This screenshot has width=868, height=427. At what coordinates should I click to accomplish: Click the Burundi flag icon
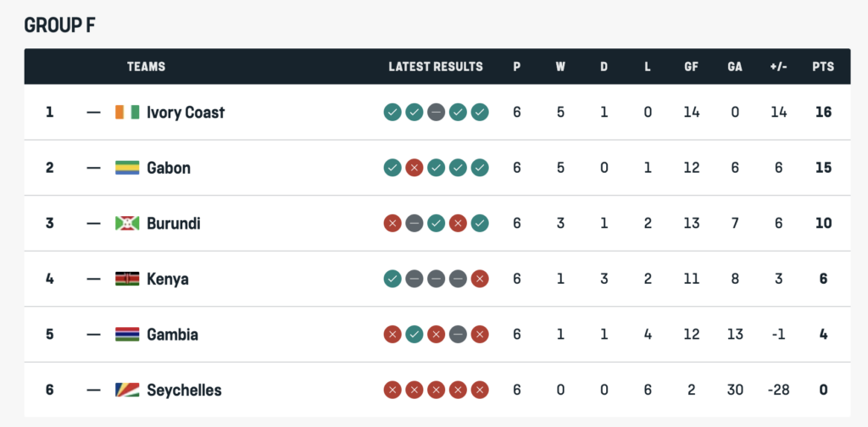(x=127, y=224)
